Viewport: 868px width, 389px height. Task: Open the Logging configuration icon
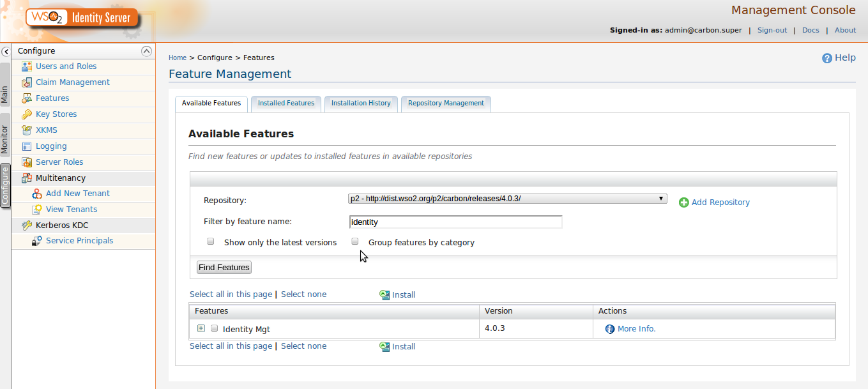coord(26,146)
